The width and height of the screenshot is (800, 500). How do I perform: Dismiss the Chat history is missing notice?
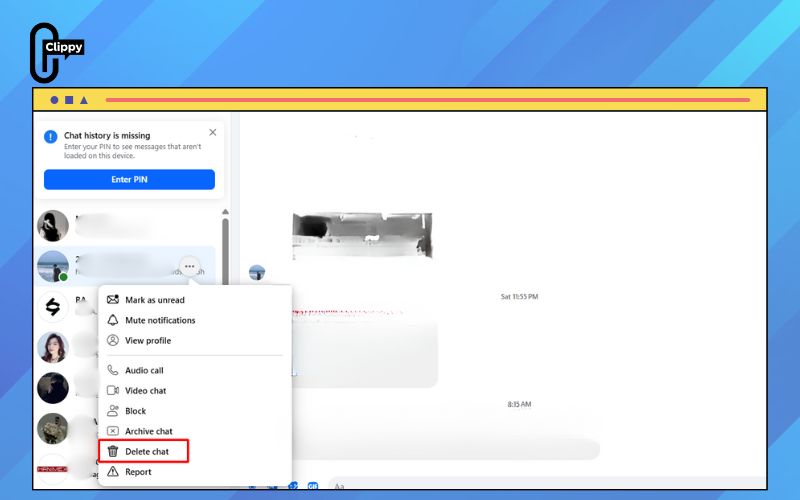(213, 133)
